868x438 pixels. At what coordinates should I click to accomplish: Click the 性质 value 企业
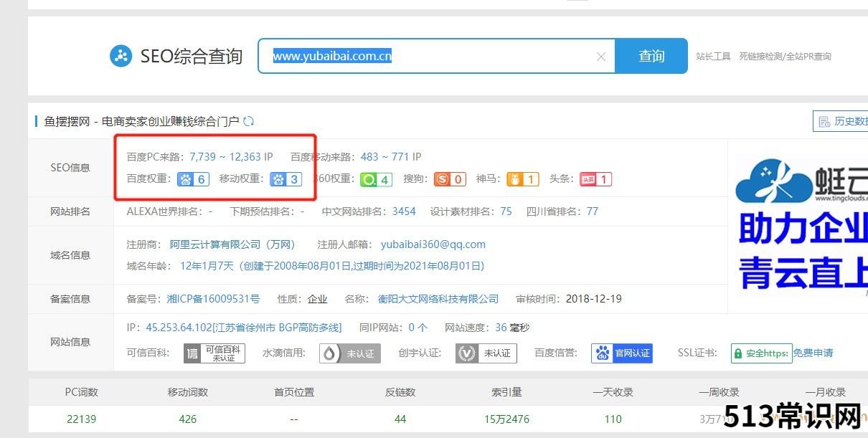[317, 299]
